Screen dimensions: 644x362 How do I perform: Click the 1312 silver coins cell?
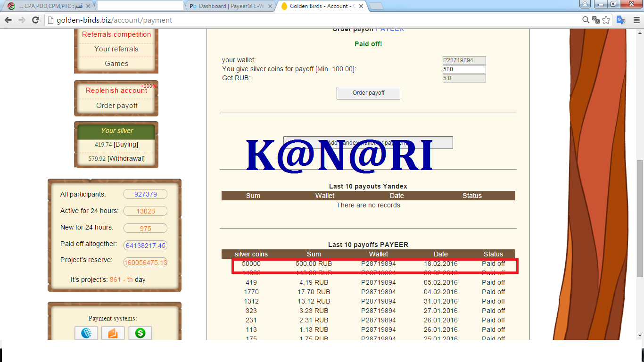[251, 301]
